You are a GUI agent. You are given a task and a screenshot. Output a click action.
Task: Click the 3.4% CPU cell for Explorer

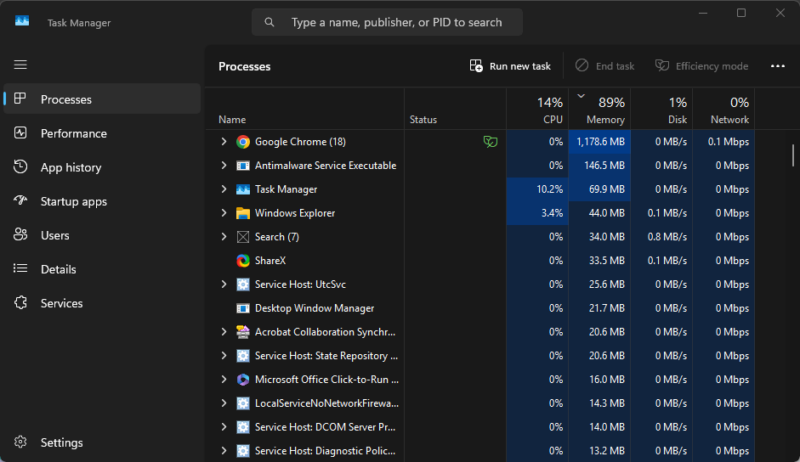click(537, 213)
